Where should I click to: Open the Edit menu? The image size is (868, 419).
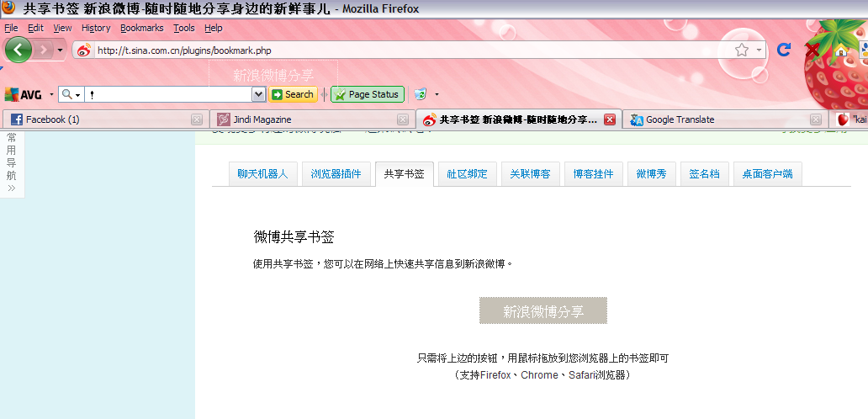coord(35,28)
